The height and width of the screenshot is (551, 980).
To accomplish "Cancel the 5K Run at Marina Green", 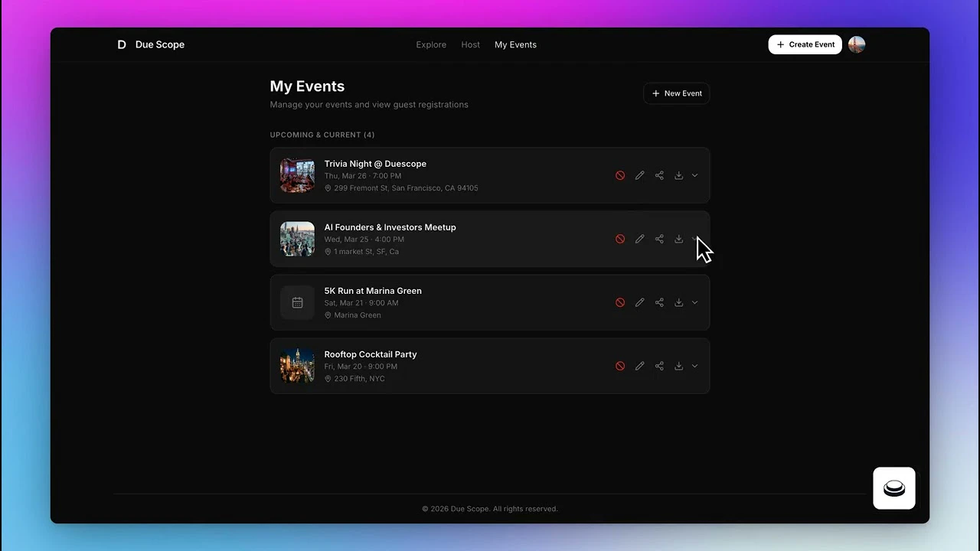I will tap(620, 302).
